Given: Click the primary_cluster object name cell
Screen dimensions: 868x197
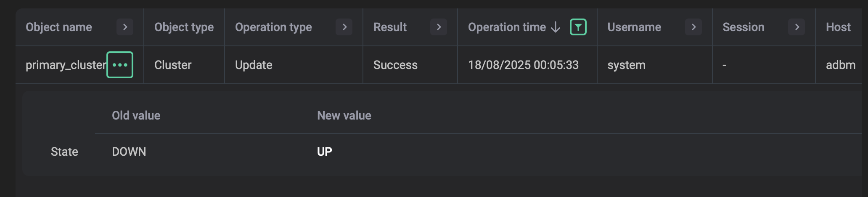Looking at the screenshot, I should (x=66, y=65).
